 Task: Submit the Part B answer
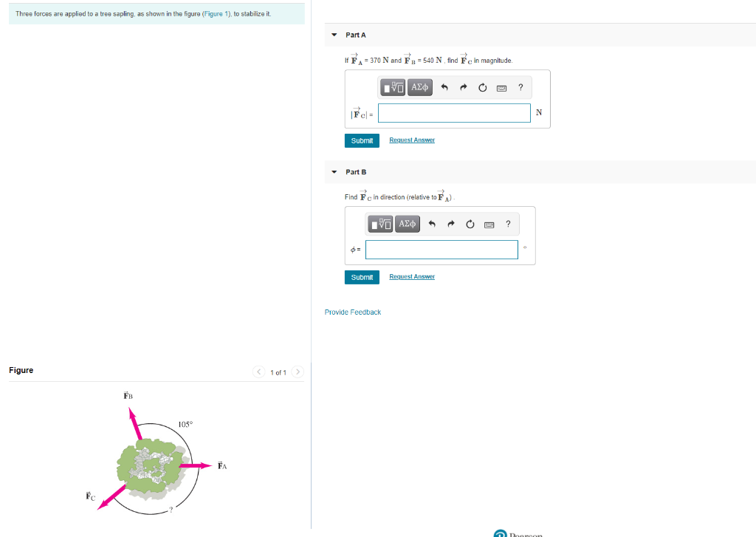point(362,277)
